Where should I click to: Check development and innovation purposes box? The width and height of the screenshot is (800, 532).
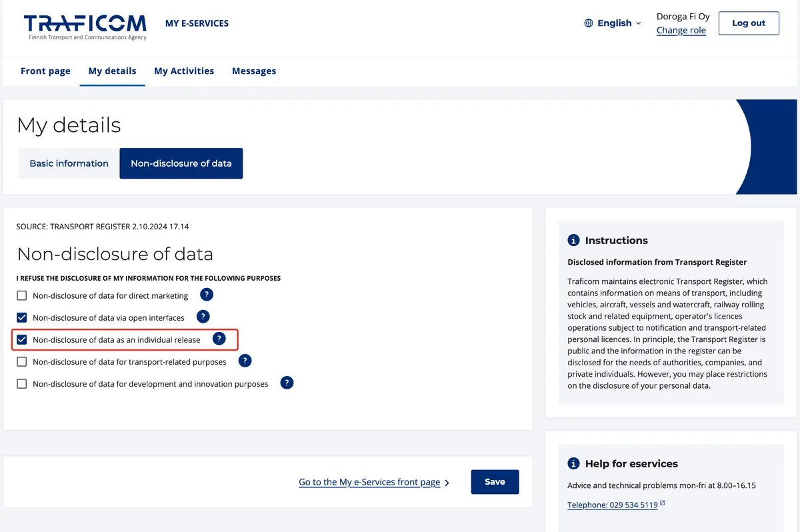coord(22,384)
